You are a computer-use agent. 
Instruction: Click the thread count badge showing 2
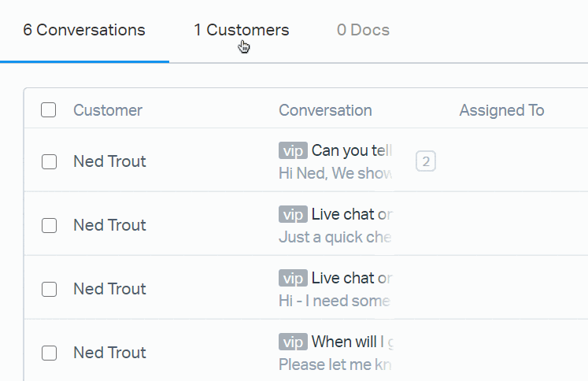click(x=425, y=161)
